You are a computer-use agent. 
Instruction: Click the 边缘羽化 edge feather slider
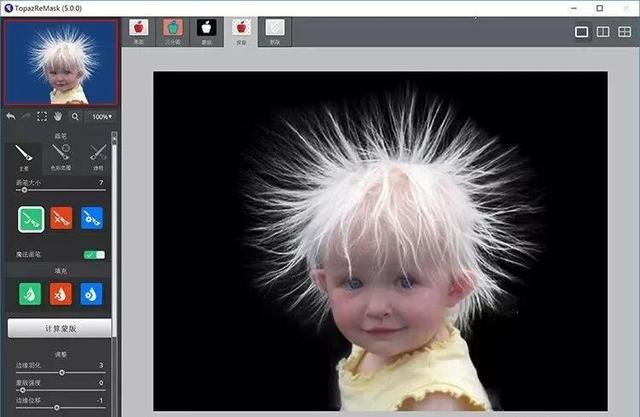pos(61,372)
